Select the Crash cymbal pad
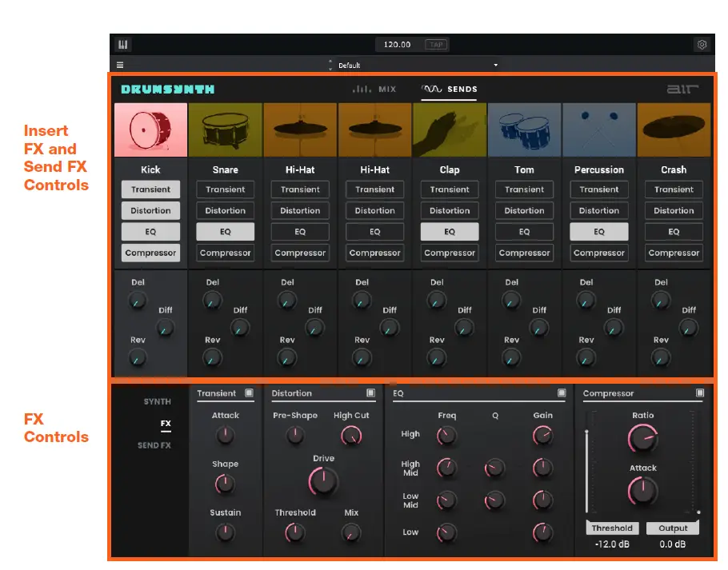The image size is (728, 570). point(674,129)
